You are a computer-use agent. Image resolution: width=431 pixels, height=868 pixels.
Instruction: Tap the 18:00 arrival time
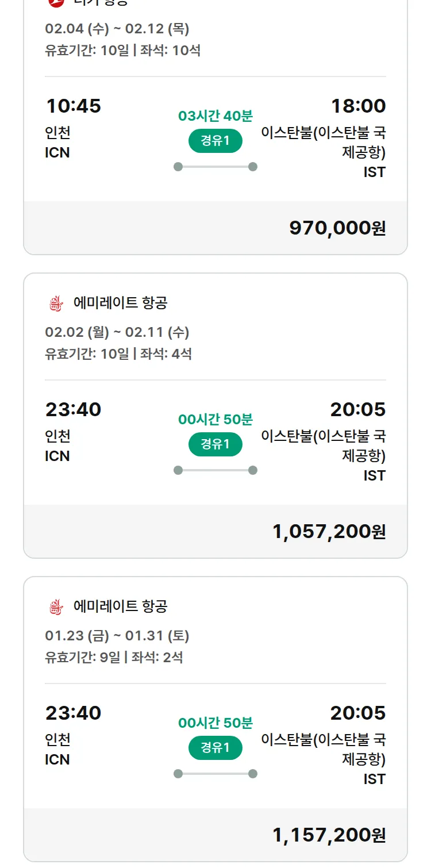(358, 106)
